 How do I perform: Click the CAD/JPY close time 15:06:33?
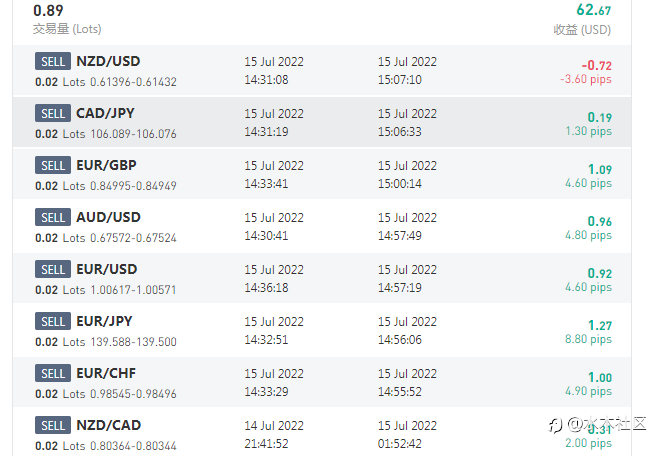point(399,132)
